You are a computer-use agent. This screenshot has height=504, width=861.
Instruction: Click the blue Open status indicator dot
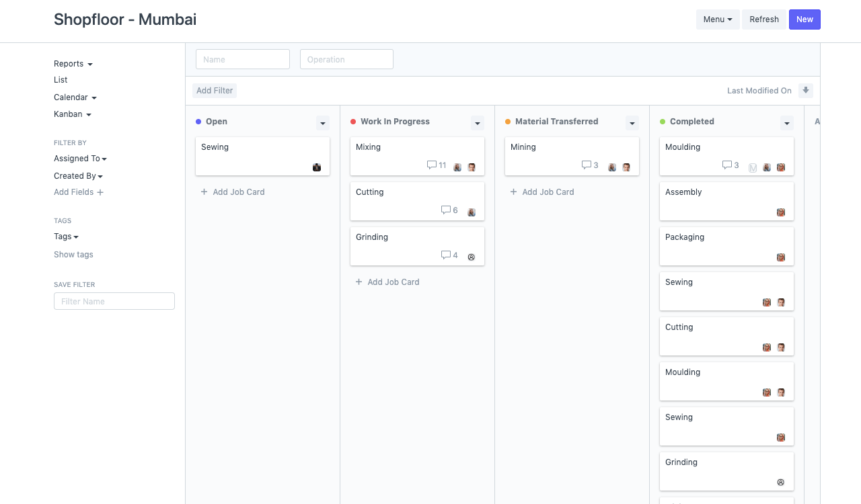pos(198,122)
